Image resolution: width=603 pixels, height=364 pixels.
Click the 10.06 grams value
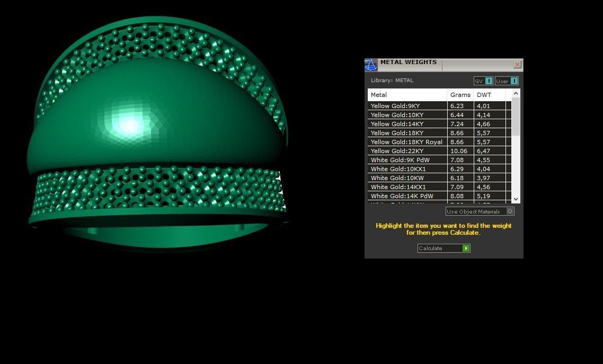[458, 151]
